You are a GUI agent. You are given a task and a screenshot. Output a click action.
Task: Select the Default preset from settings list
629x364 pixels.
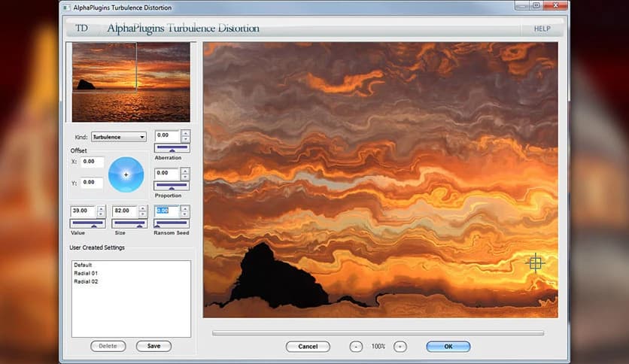click(x=83, y=265)
